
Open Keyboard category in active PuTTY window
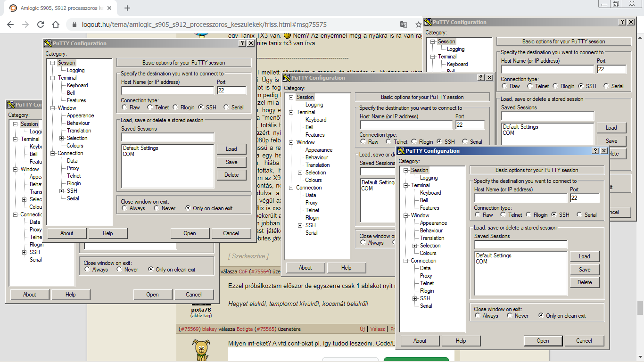coord(430,193)
